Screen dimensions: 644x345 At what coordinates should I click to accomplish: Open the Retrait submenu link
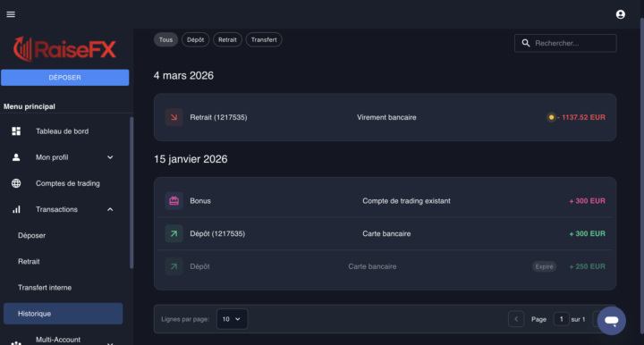tap(29, 262)
